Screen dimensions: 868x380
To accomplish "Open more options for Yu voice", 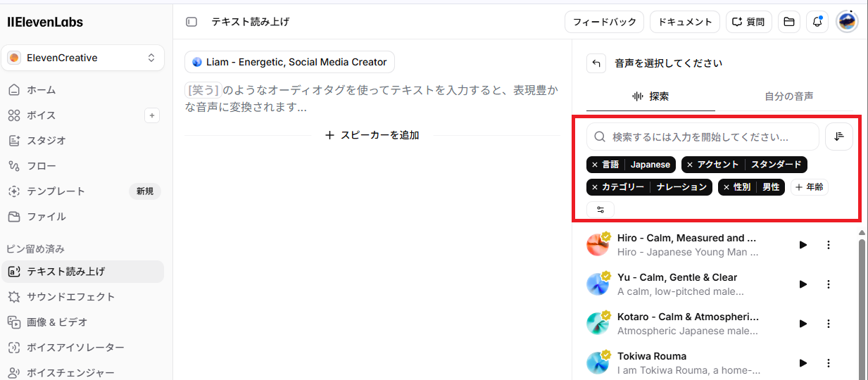I will (829, 284).
